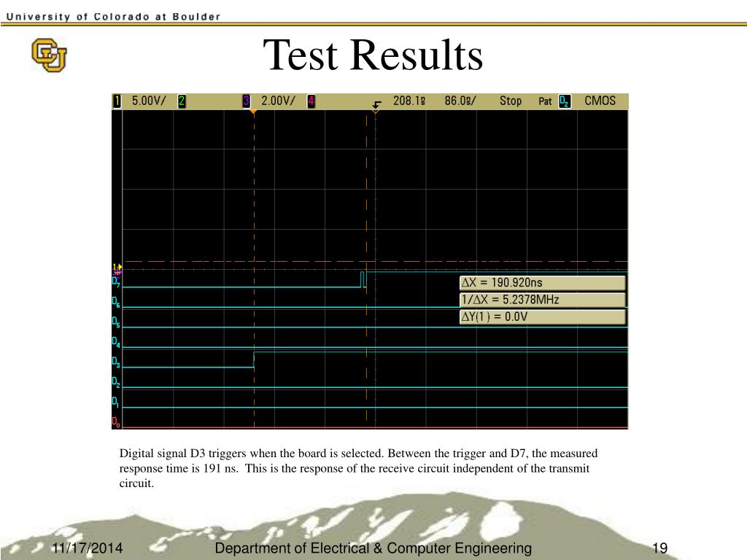Image resolution: width=747 pixels, height=560 pixels.
Task: Click the 5.00V/ channel 1 scale
Action: pyautogui.click(x=149, y=101)
